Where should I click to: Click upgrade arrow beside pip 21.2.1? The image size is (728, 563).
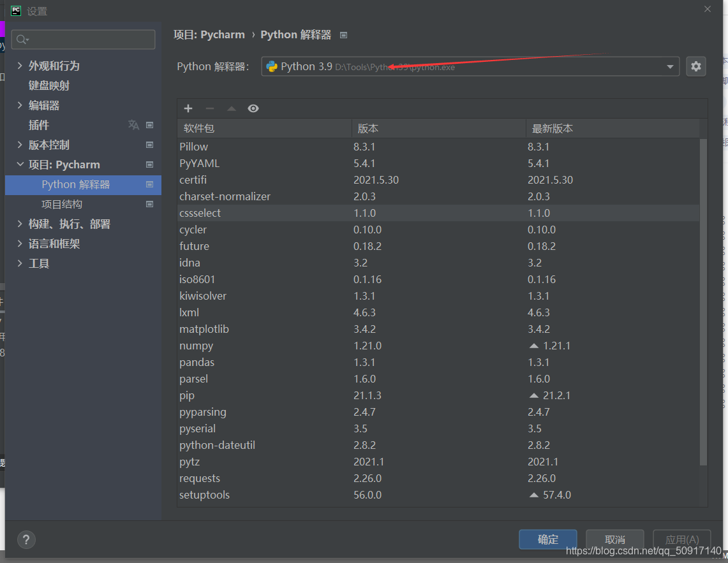[x=534, y=395]
